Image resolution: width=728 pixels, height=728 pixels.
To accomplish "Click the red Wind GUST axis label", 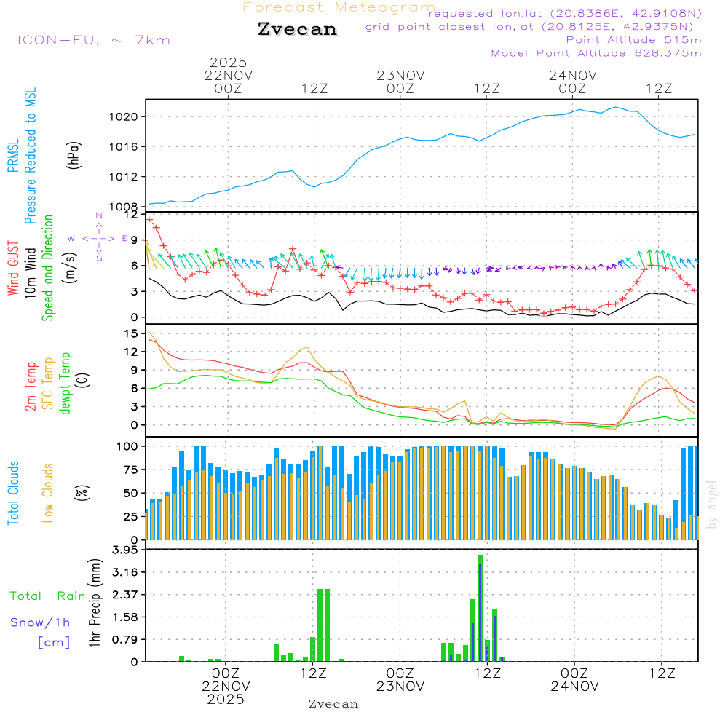I will click(x=12, y=269).
